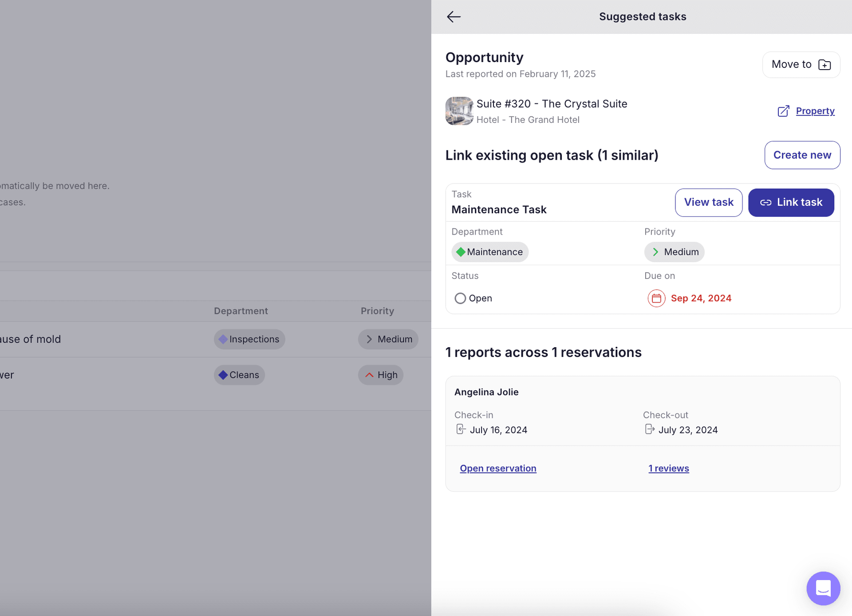Select the Open status radio circle
The image size is (852, 616).
point(460,298)
